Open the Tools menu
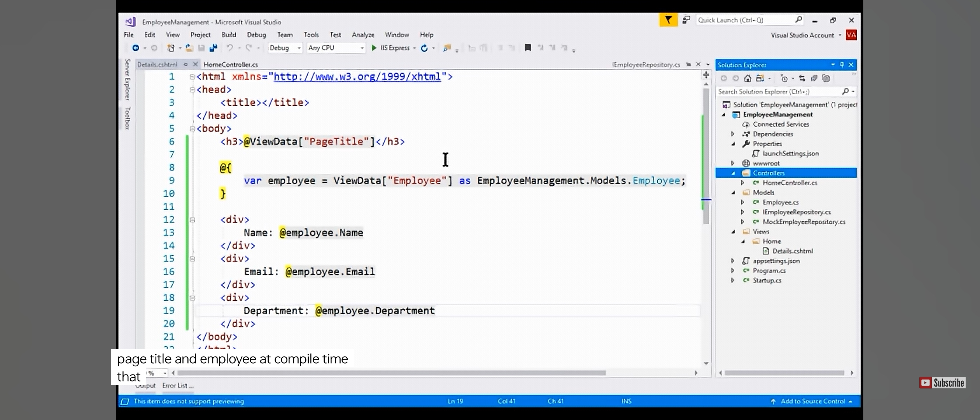 coord(311,35)
